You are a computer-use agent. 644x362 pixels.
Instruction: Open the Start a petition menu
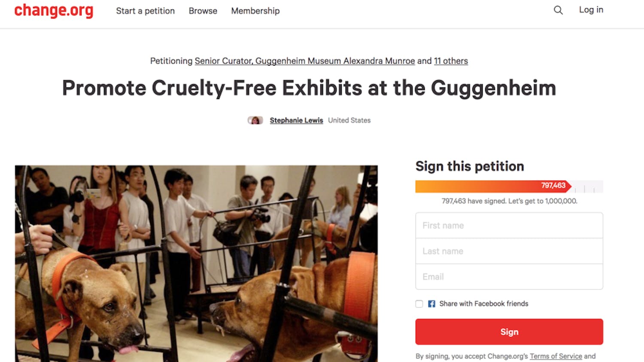(x=145, y=11)
